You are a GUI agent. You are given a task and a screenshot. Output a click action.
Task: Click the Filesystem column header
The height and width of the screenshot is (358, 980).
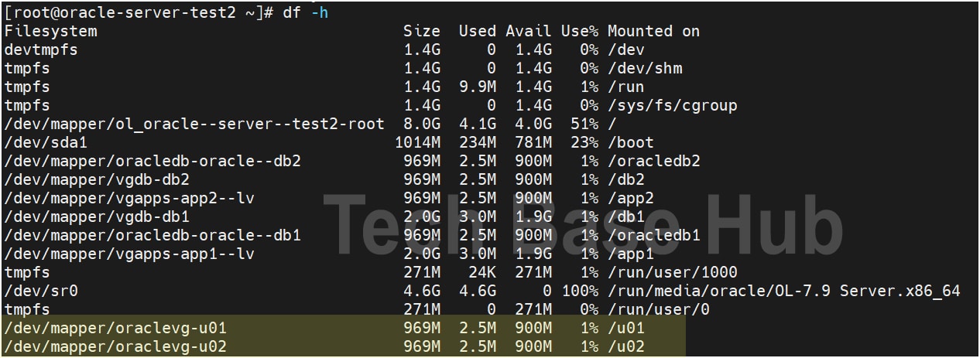tap(50, 32)
